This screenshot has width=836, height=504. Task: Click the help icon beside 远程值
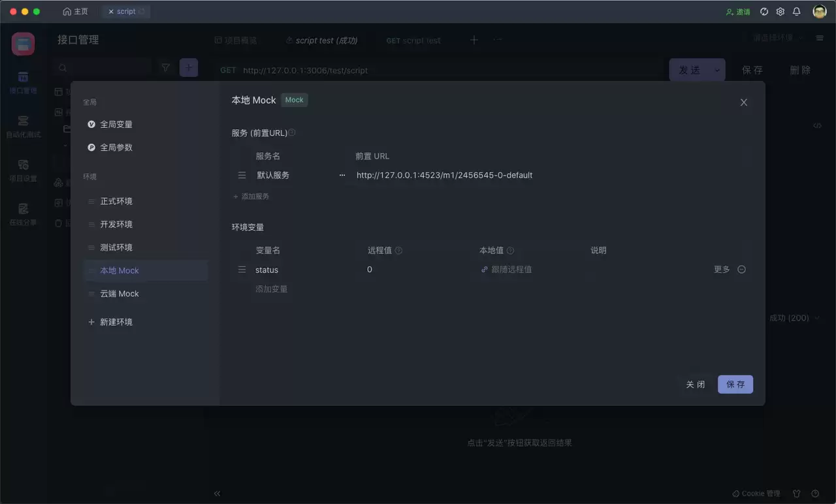398,251
